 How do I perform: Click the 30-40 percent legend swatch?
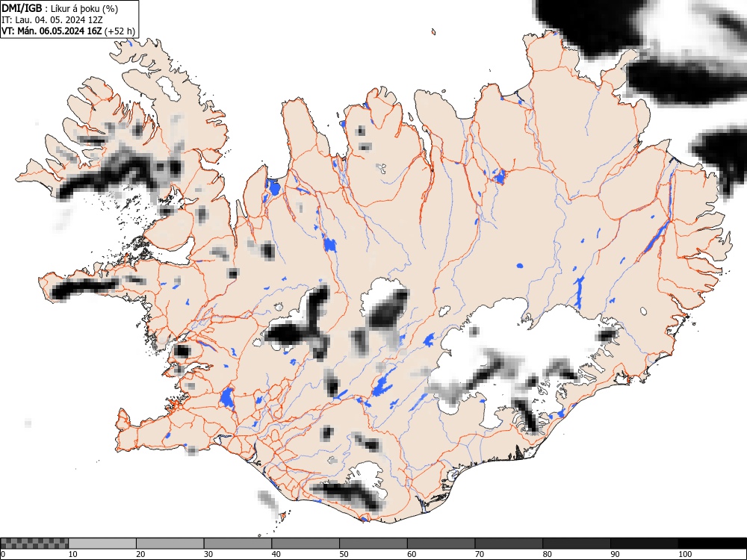coord(238,544)
